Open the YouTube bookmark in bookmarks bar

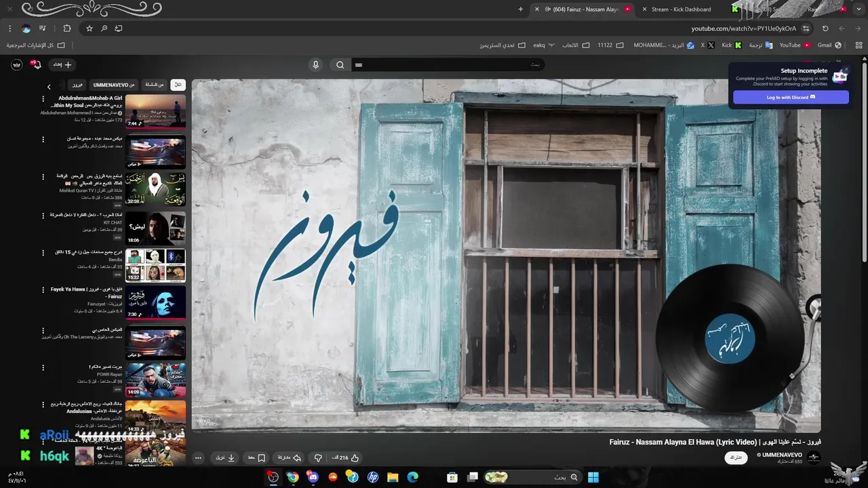(x=794, y=45)
